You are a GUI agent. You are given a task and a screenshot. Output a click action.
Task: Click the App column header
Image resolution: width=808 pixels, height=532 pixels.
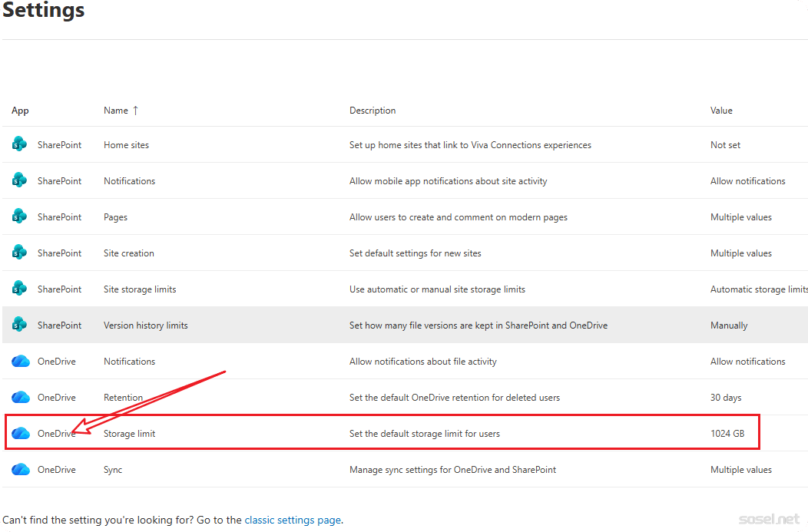[20, 111]
